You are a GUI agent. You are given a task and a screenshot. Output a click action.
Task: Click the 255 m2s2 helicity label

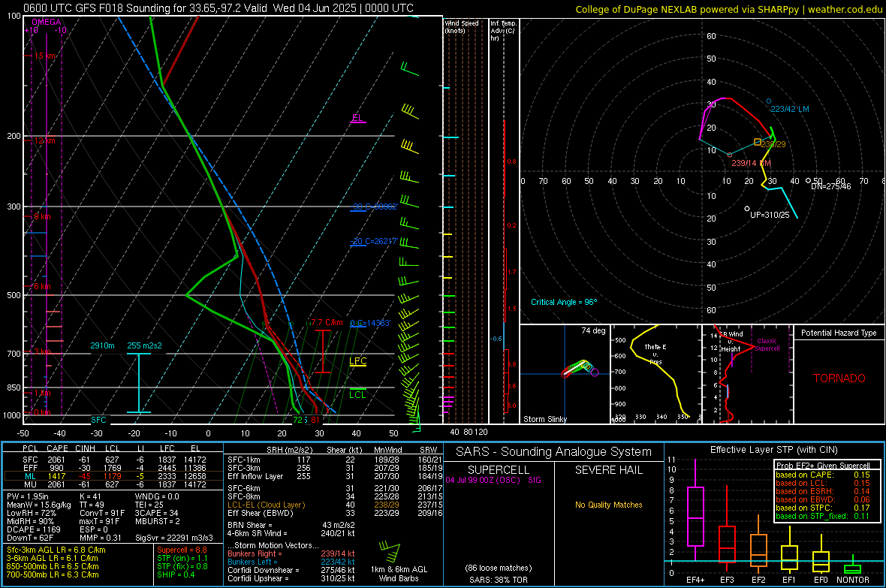144,345
